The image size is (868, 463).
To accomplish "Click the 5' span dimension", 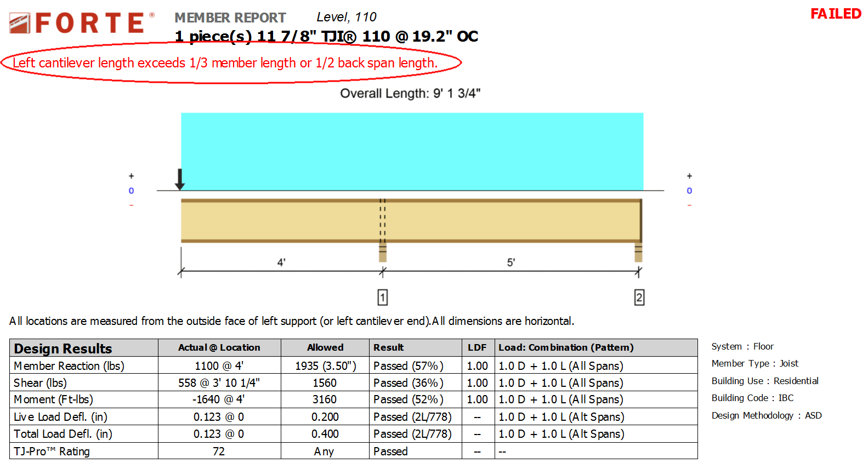I will (511, 262).
